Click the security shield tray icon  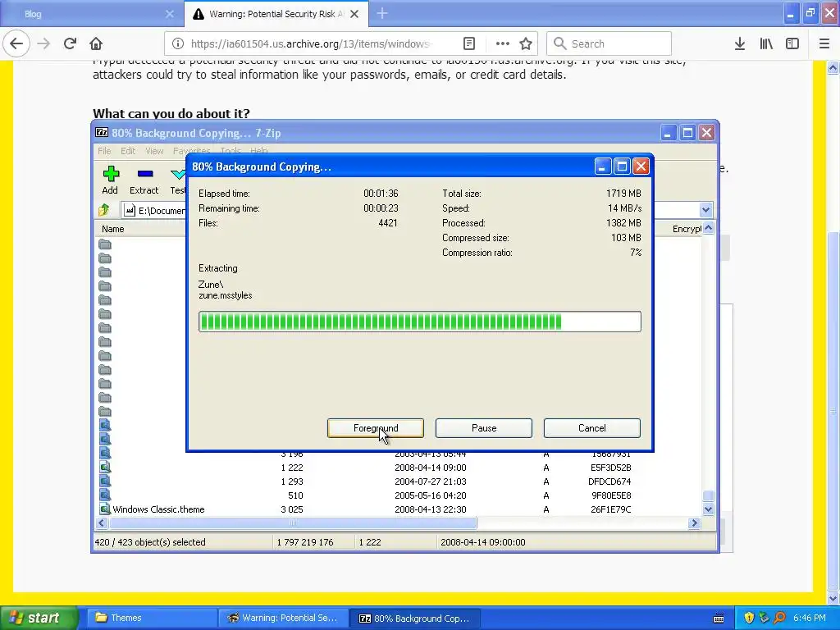749,618
